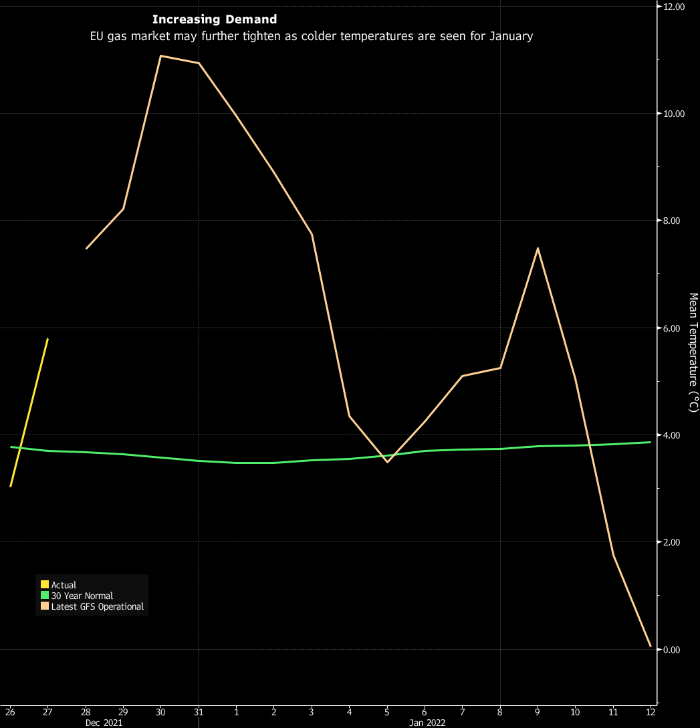Click the EU gas market subtitle text
This screenshot has width=700, height=728.
click(x=312, y=36)
